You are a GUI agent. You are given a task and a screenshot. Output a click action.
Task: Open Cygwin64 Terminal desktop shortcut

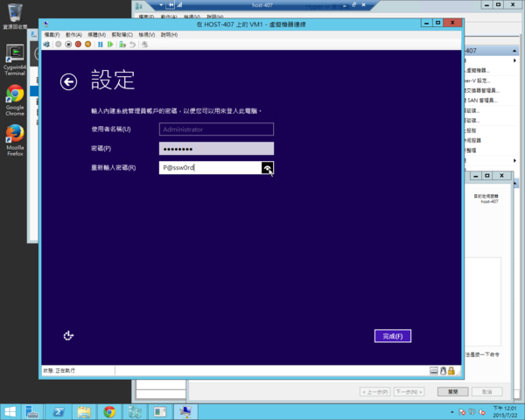click(15, 59)
